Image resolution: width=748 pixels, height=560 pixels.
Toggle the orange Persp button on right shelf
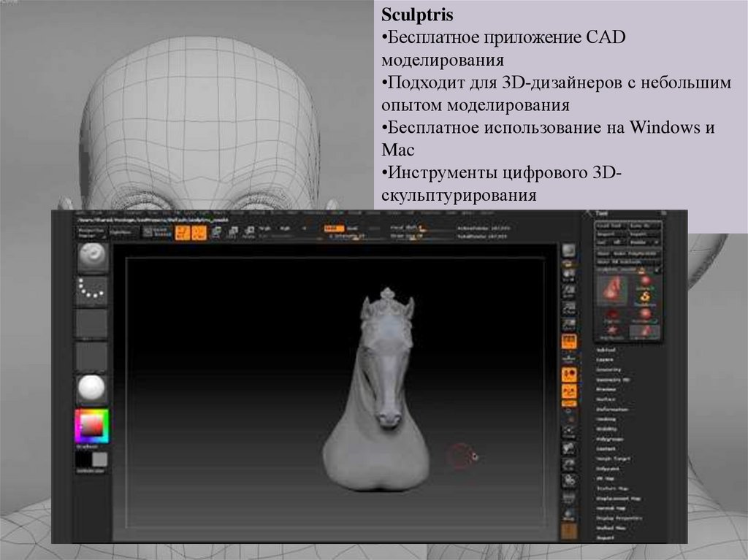(x=569, y=341)
